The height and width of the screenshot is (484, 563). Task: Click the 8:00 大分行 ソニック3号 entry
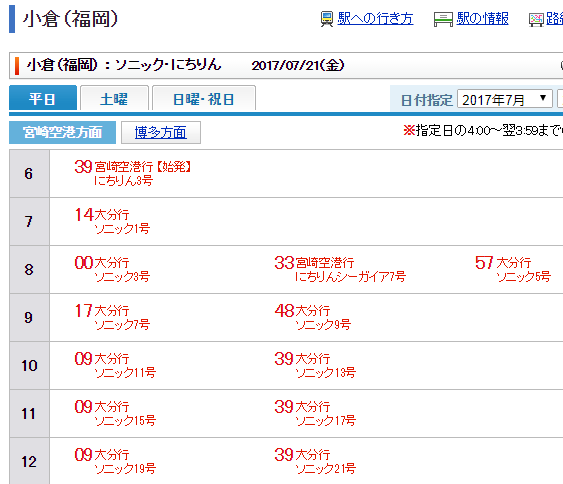coord(112,269)
